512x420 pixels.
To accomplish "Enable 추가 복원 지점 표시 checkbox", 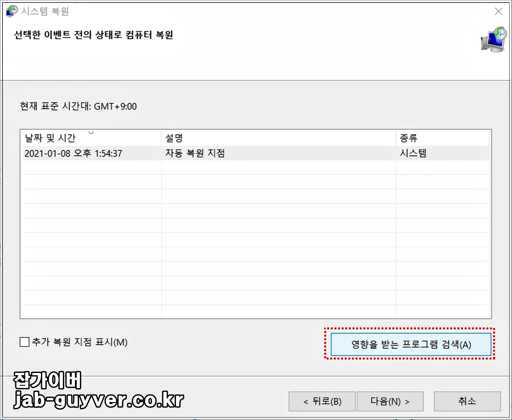I will coord(24,342).
